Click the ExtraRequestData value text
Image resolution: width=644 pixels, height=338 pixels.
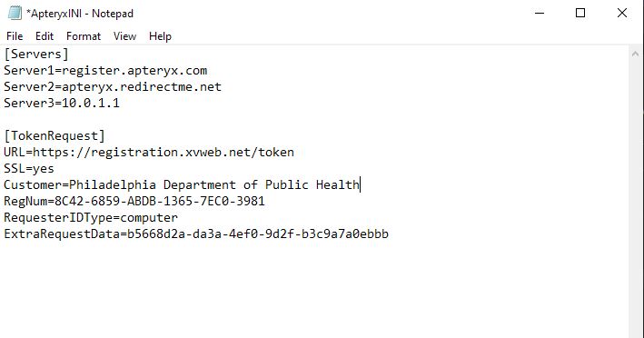click(x=258, y=234)
